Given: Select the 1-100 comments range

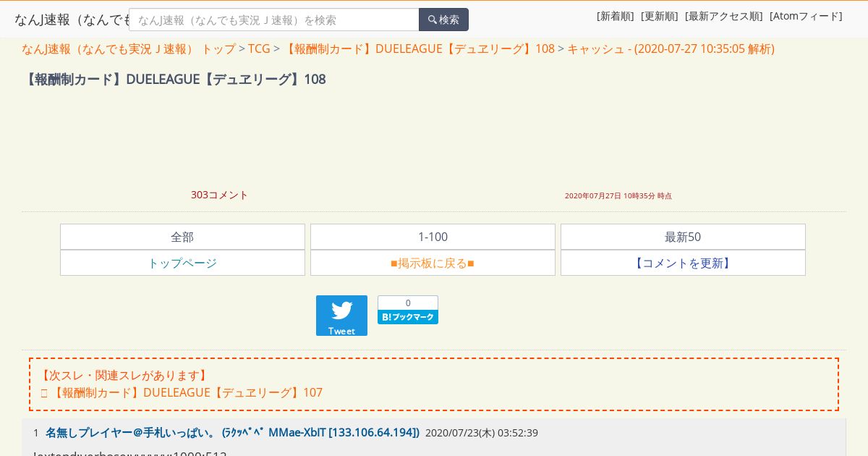Looking at the screenshot, I should pos(433,237).
